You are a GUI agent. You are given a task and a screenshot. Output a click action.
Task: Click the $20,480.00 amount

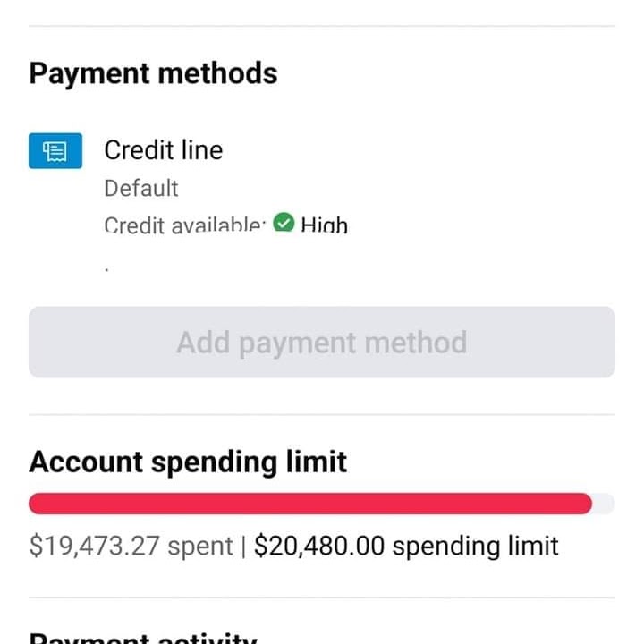(318, 546)
